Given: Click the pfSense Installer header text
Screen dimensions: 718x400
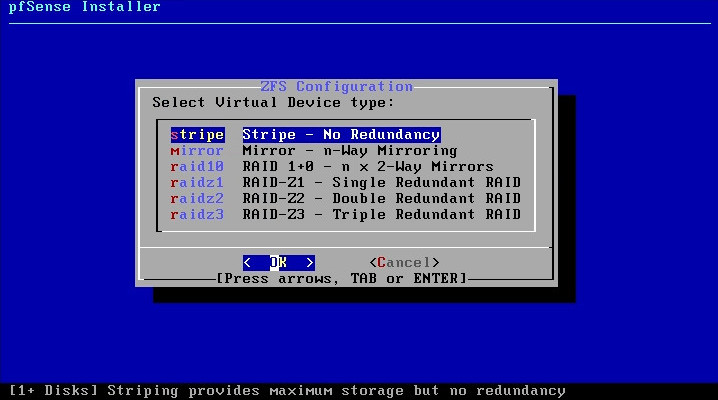Looking at the screenshot, I should pos(81,7).
